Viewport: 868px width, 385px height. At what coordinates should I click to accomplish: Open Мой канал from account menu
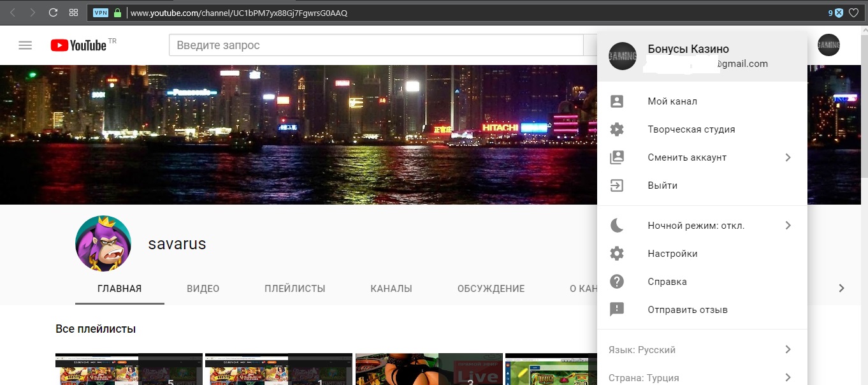672,101
